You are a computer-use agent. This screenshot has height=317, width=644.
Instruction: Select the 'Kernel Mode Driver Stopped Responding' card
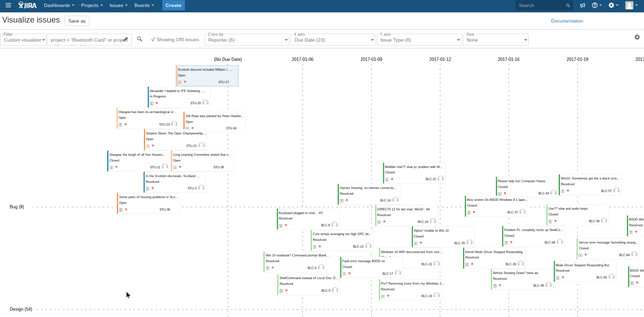click(494, 258)
